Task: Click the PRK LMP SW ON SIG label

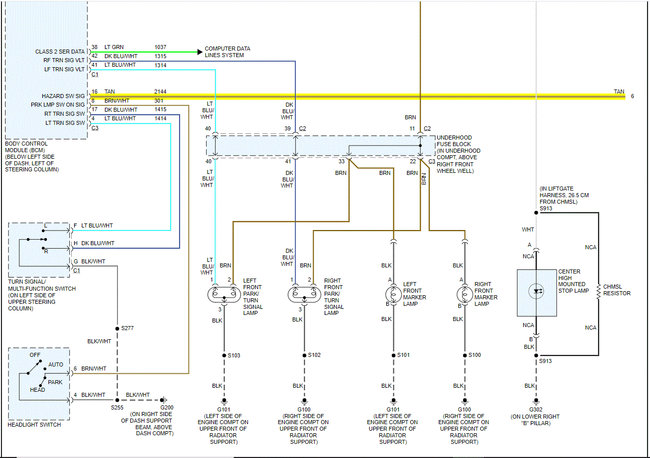Action: 58,105
